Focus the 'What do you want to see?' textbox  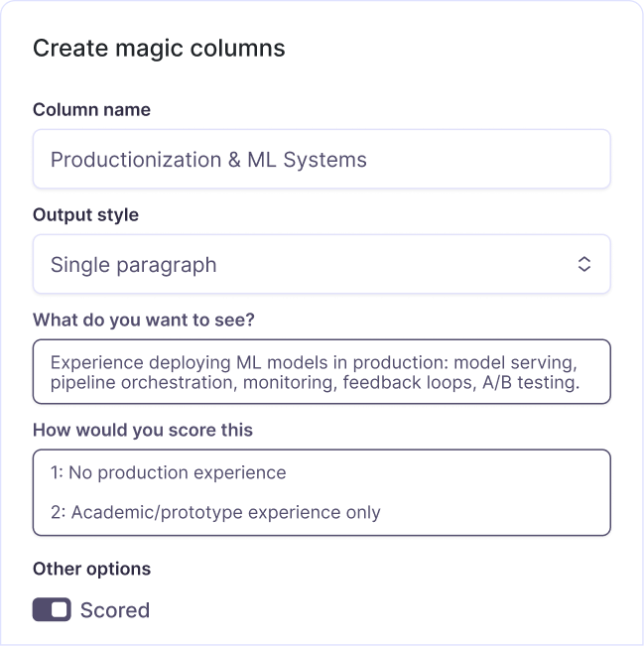click(x=321, y=371)
